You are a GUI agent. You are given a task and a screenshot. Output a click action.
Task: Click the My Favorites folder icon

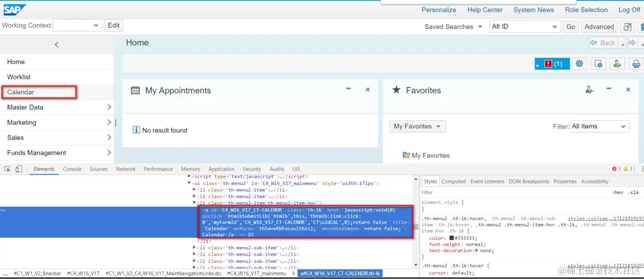(406, 155)
